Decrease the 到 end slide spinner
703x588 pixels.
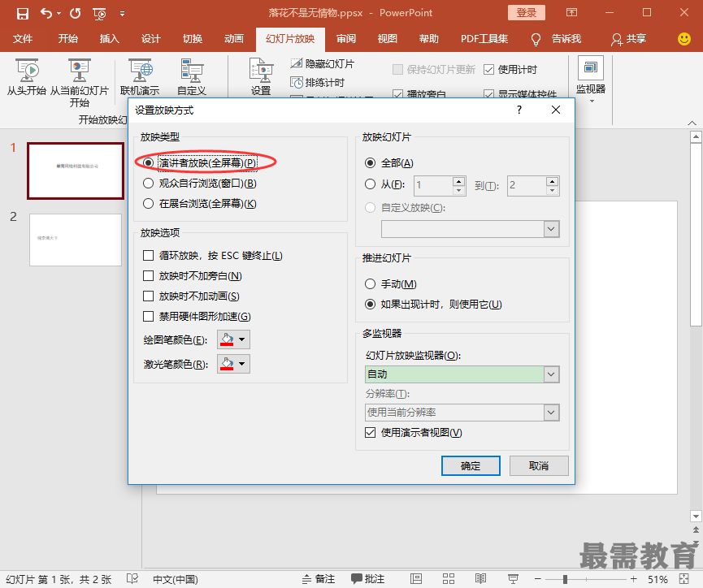point(553,191)
